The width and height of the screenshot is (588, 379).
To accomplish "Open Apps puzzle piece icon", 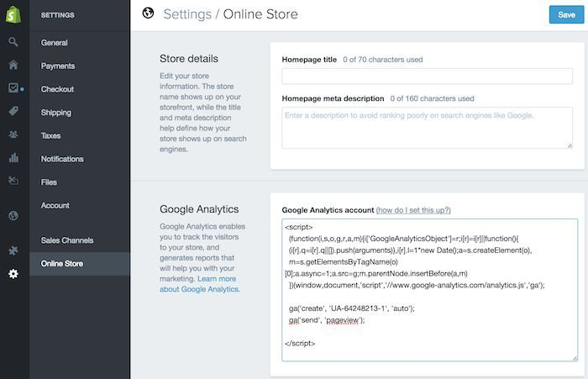I will (x=13, y=250).
